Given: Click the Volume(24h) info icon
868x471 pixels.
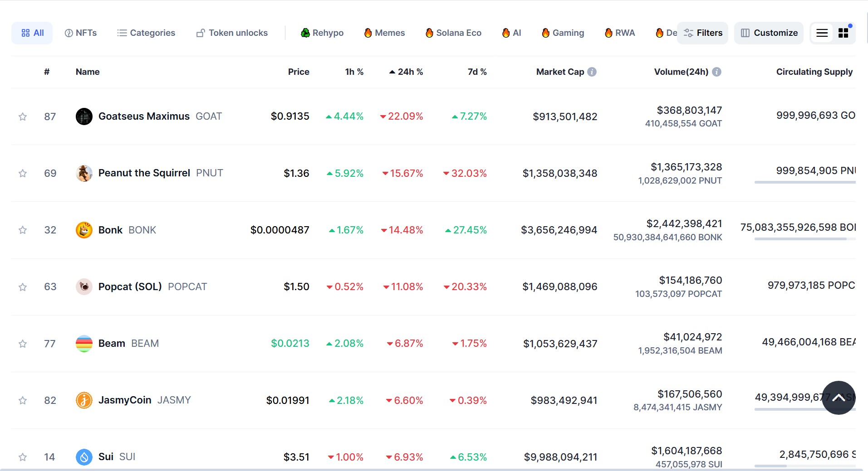Looking at the screenshot, I should (x=716, y=72).
